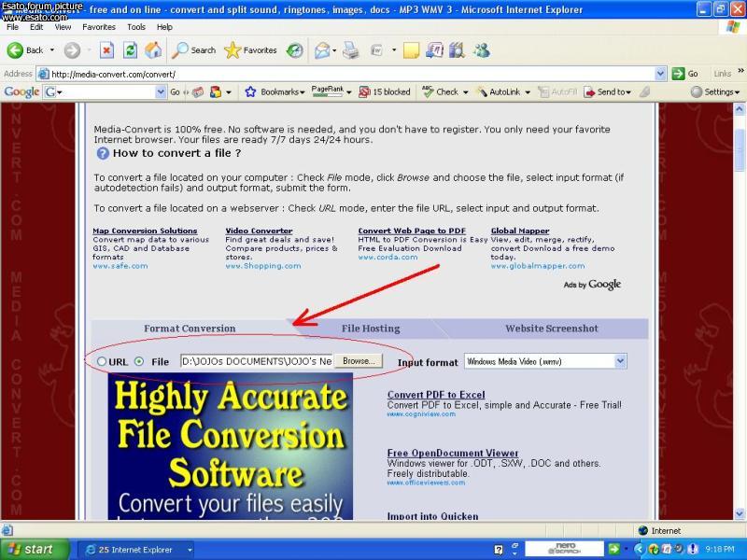This screenshot has width=747, height=560.
Task: Go to the Home page icon
Action: pos(153,50)
